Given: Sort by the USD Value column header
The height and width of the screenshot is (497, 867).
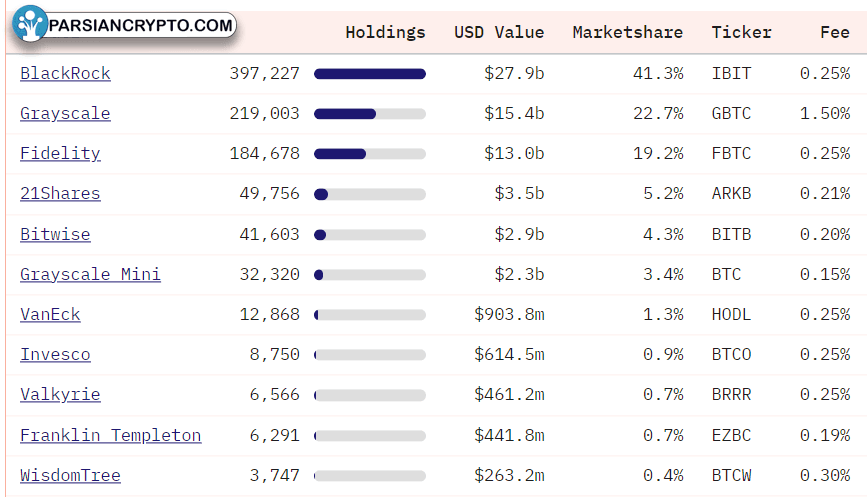Looking at the screenshot, I should [x=499, y=33].
